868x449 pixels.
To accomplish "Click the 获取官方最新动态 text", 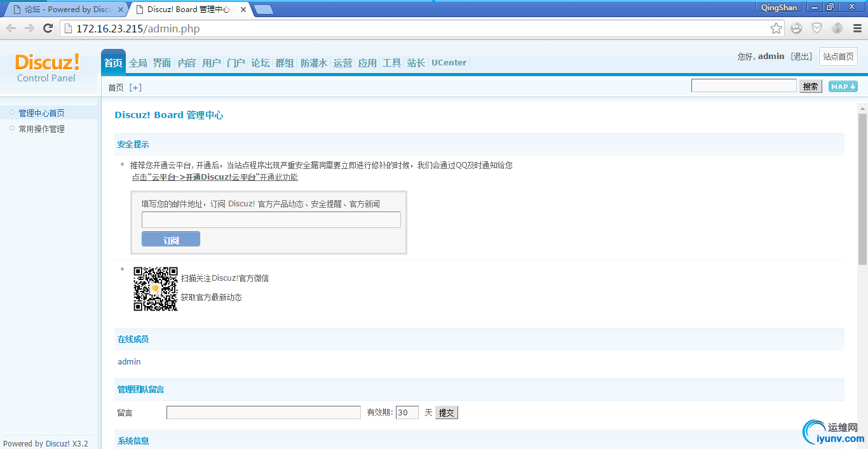I will [x=211, y=297].
